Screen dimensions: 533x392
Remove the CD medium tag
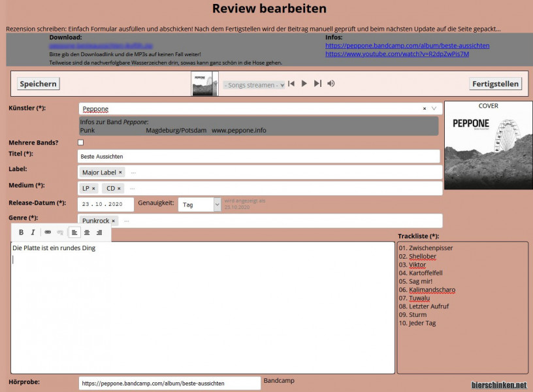(119, 188)
